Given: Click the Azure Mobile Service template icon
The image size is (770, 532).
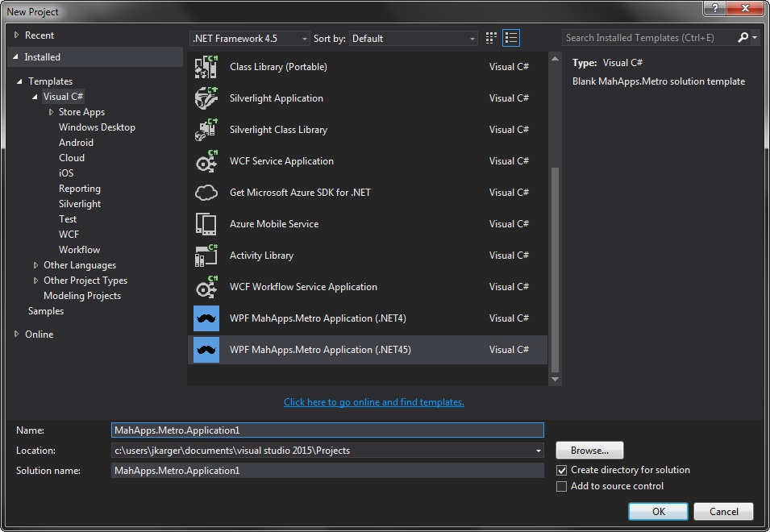Looking at the screenshot, I should tap(206, 224).
